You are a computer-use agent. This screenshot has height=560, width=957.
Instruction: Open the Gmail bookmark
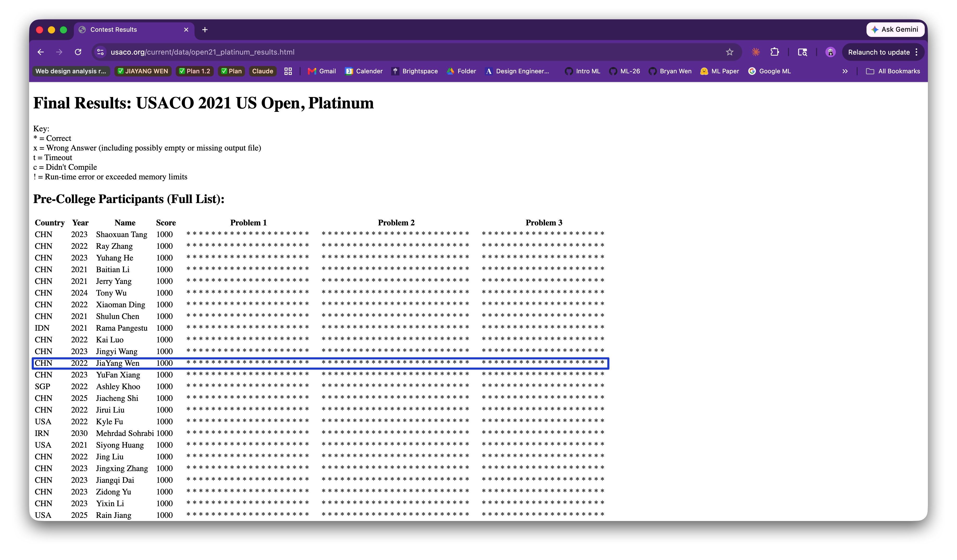pos(322,71)
